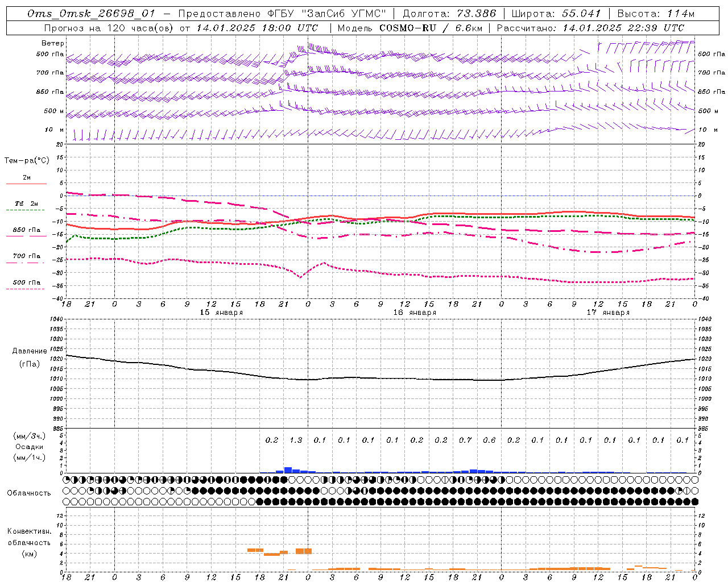Click the Модель COSMO-RU / 6.6км label
728x582 pixels.
(410, 28)
